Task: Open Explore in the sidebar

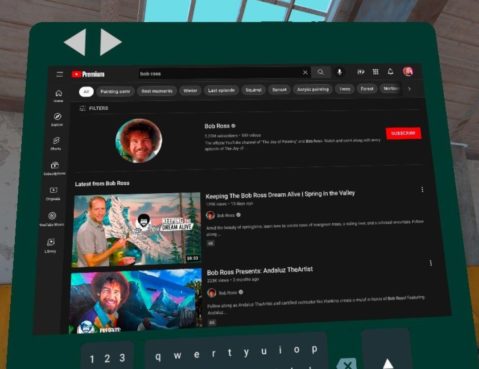Action: [x=57, y=119]
